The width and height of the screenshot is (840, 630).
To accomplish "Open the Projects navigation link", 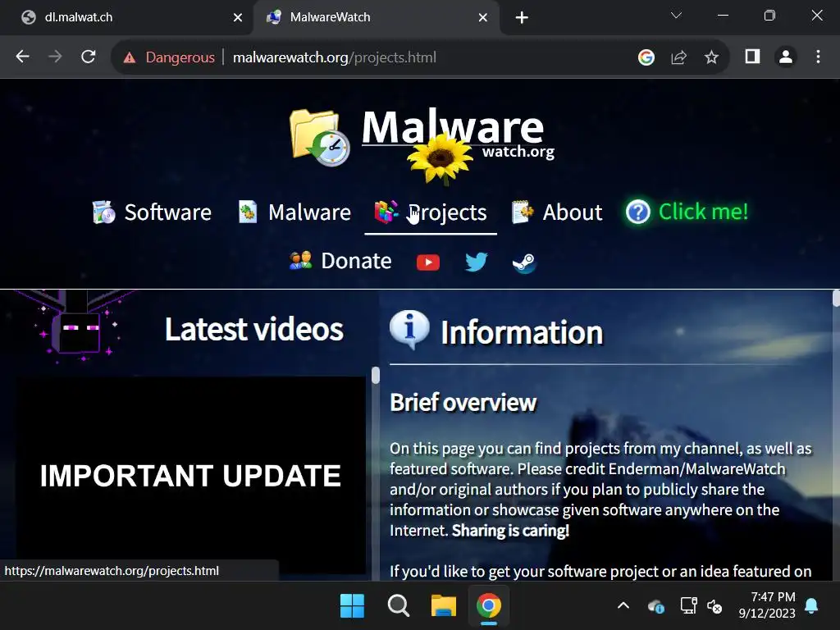I will [447, 212].
